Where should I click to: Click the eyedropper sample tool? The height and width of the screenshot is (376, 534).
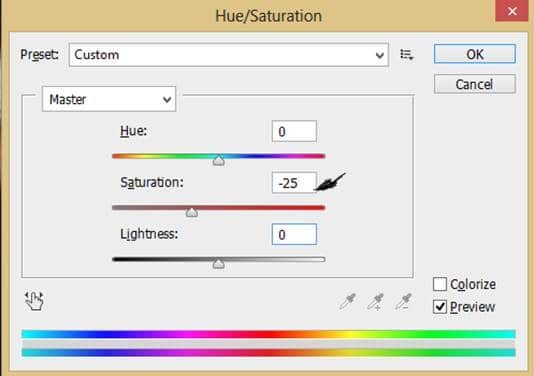[347, 301]
